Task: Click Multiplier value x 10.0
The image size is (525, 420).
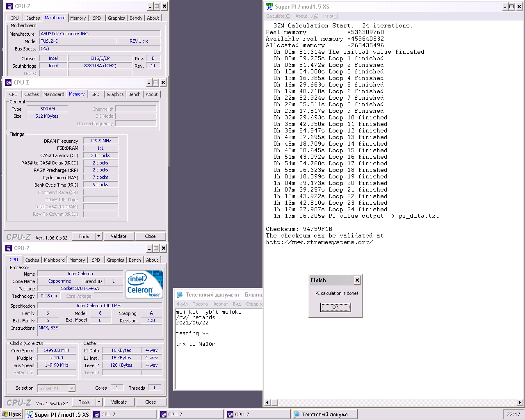Action: pyautogui.click(x=57, y=358)
